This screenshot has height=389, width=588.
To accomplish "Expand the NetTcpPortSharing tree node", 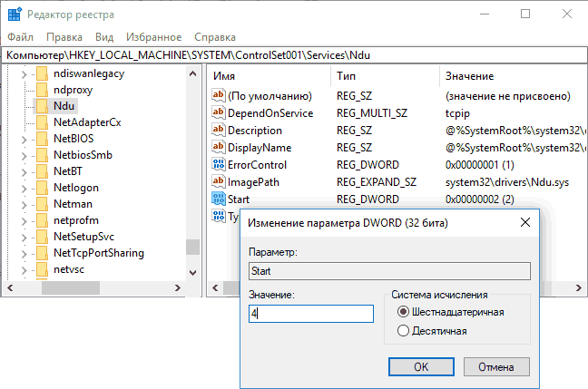I will click(24, 254).
